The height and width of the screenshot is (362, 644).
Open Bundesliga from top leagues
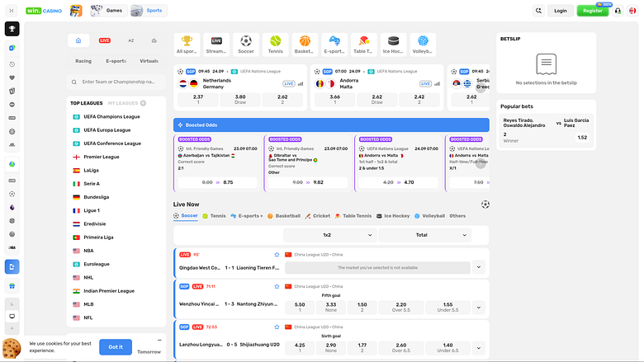[x=96, y=197]
